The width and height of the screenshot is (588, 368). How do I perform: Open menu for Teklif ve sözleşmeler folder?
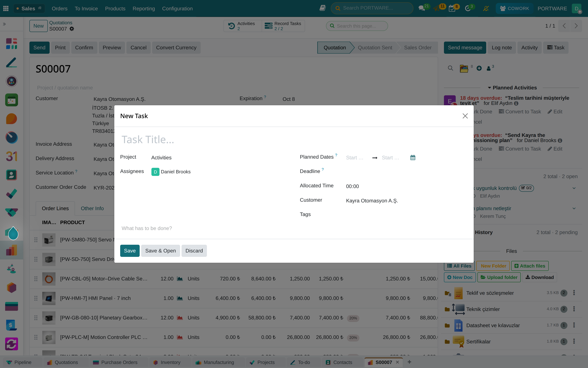(x=574, y=293)
